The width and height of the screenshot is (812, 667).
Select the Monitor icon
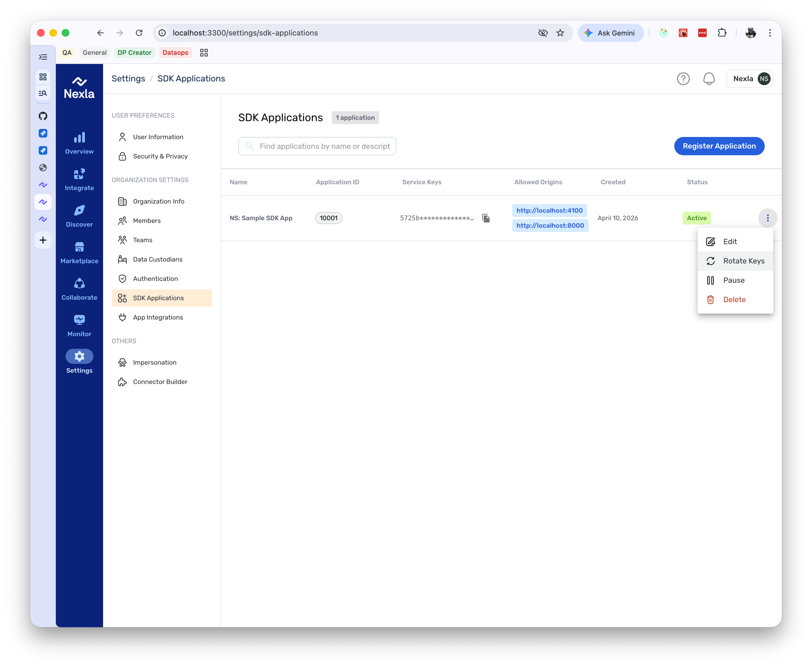click(x=79, y=320)
